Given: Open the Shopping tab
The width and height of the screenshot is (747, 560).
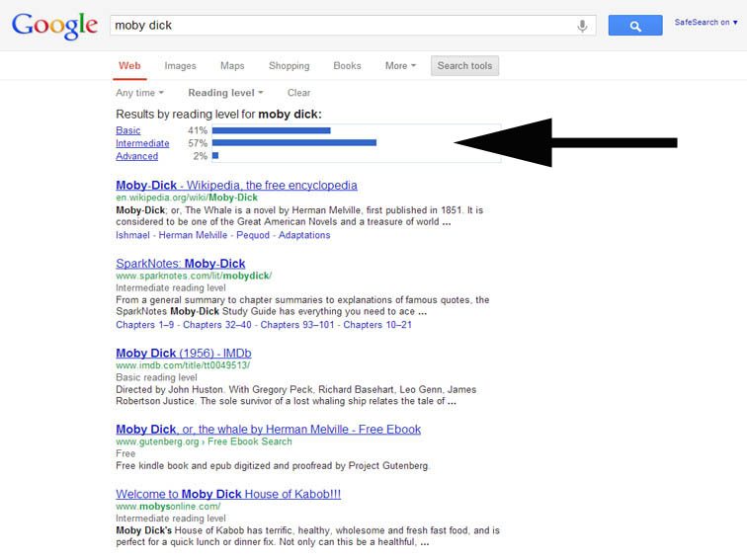Looking at the screenshot, I should click(x=289, y=66).
